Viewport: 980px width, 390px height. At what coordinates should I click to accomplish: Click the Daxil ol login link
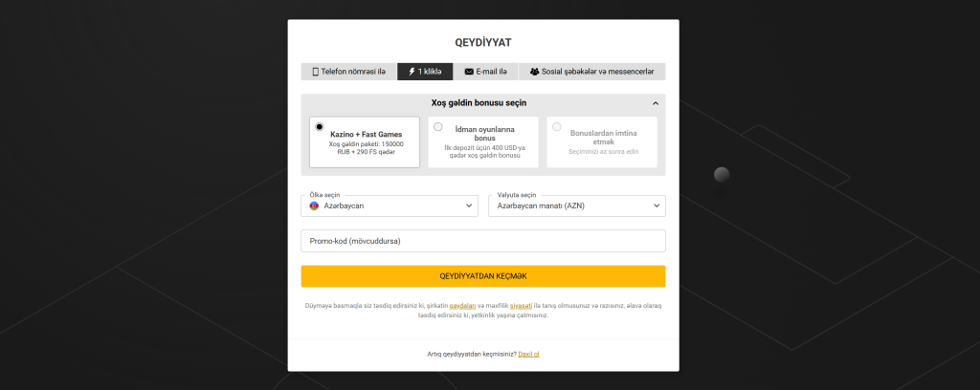529,355
